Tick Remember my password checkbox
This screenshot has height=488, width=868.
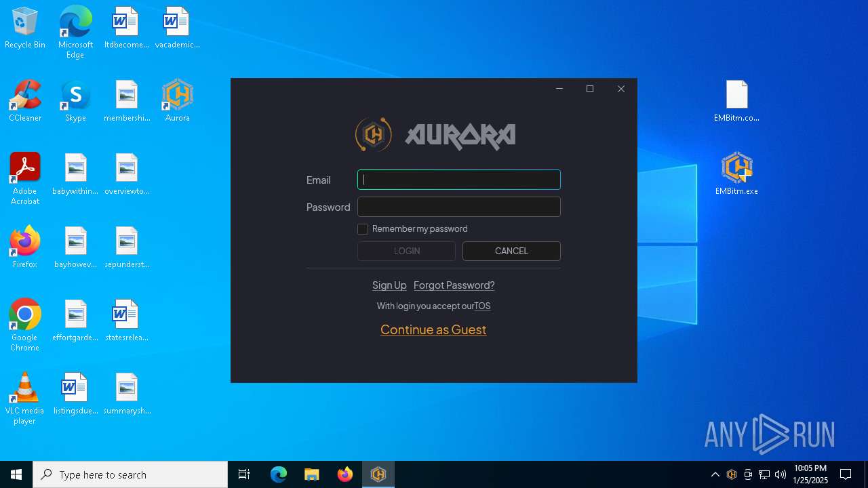(363, 229)
